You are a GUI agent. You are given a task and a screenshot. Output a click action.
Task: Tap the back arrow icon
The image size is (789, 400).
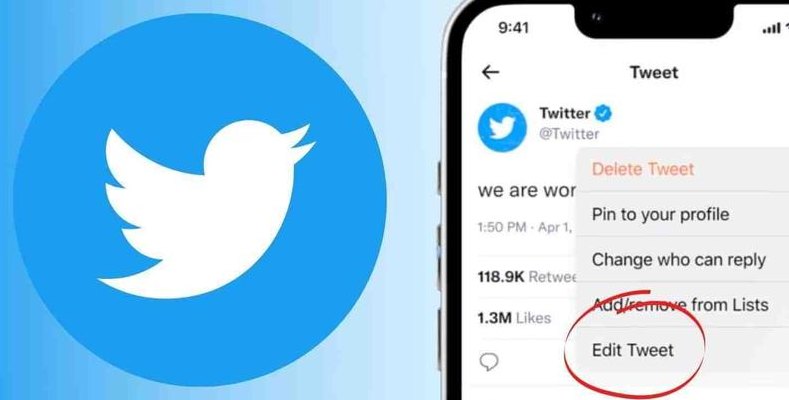[490, 72]
